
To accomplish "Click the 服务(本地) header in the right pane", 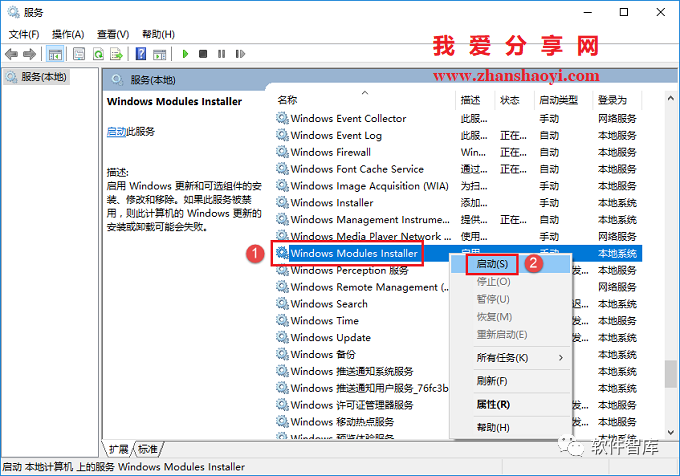I will 153,80.
